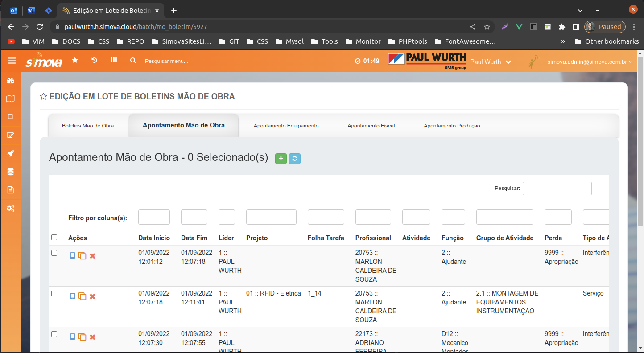The image size is (644, 353).
Task: Delete the first row with the red X
Action: point(92,256)
